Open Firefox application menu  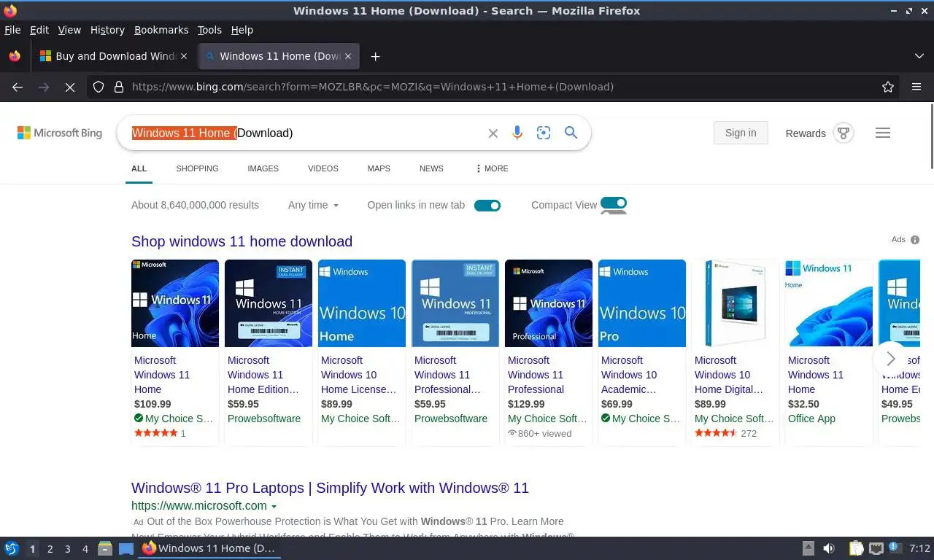916,87
